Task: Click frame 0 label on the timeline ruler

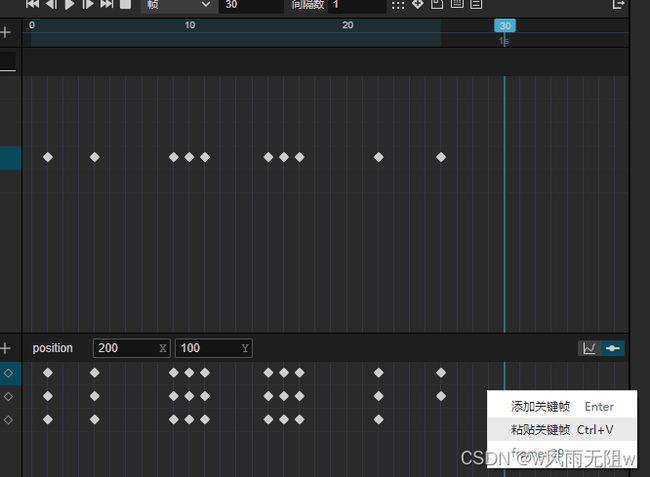Action: [x=32, y=25]
